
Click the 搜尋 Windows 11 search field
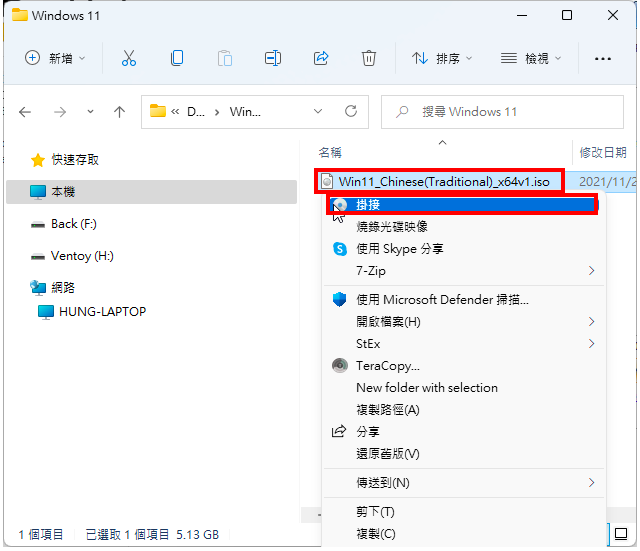(x=502, y=111)
